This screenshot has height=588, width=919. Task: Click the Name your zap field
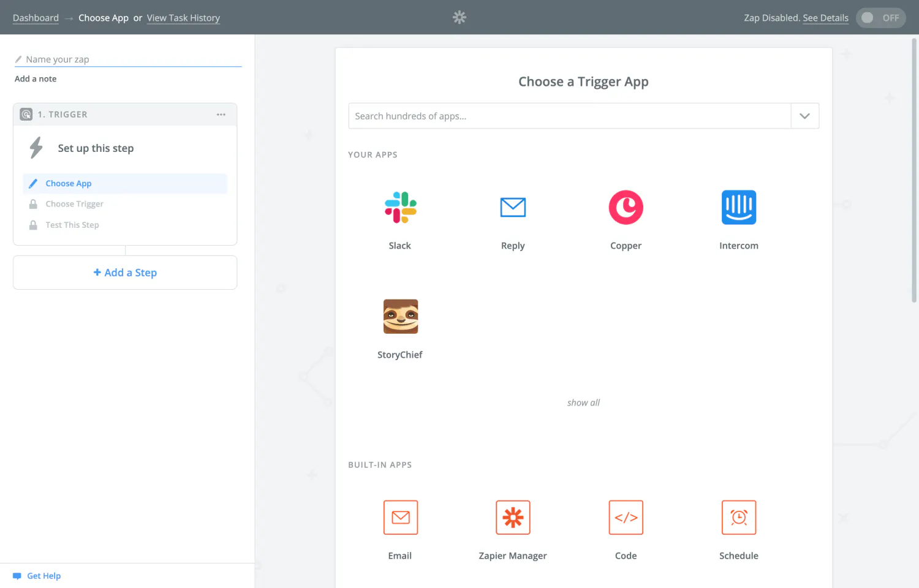click(x=128, y=59)
